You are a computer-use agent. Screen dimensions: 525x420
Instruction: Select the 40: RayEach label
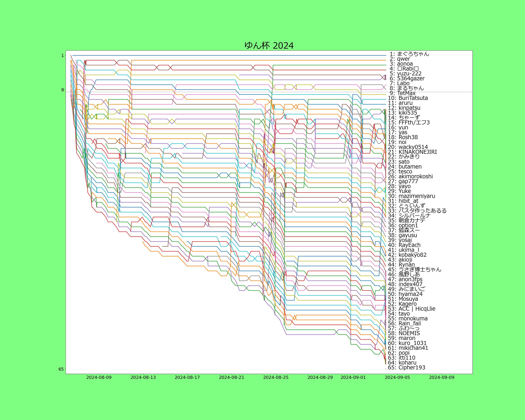point(404,245)
